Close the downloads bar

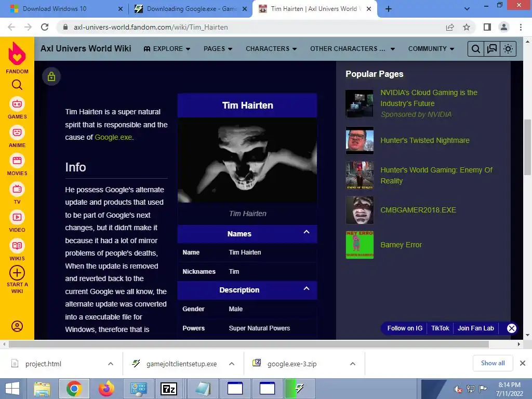pyautogui.click(x=523, y=363)
